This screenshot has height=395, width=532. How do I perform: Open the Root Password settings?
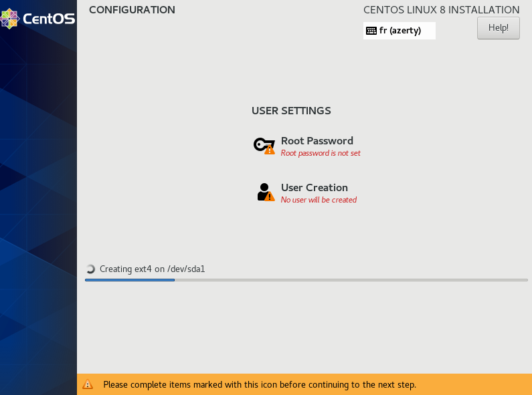pyautogui.click(x=317, y=141)
